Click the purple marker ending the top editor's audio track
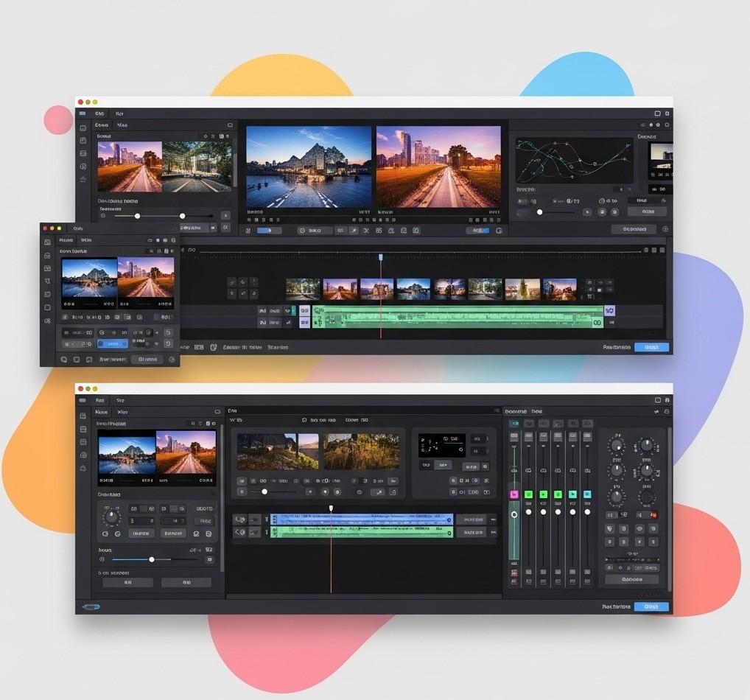750x700 pixels. (609, 311)
